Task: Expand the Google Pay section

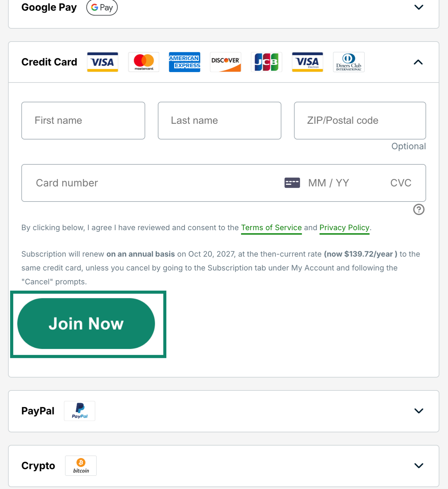Action: [x=418, y=7]
